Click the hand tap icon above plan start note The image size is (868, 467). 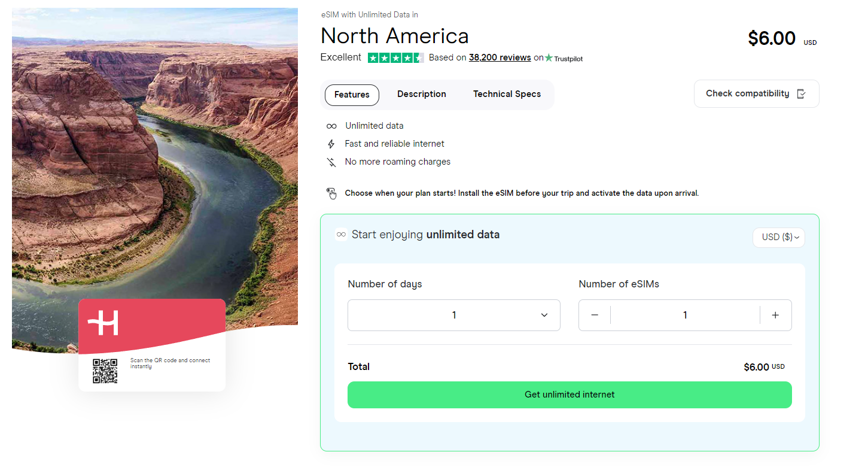[332, 193]
